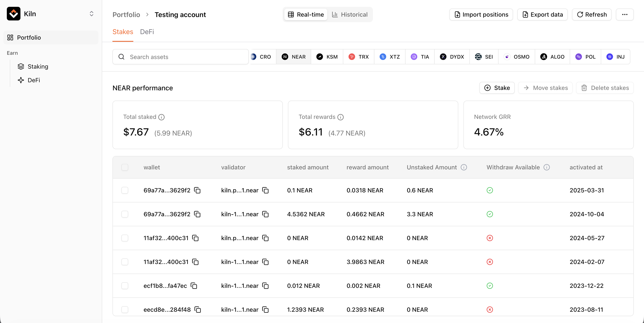Copy validator address in 2024-10-04 row
This screenshot has height=323, width=644.
[x=266, y=214]
